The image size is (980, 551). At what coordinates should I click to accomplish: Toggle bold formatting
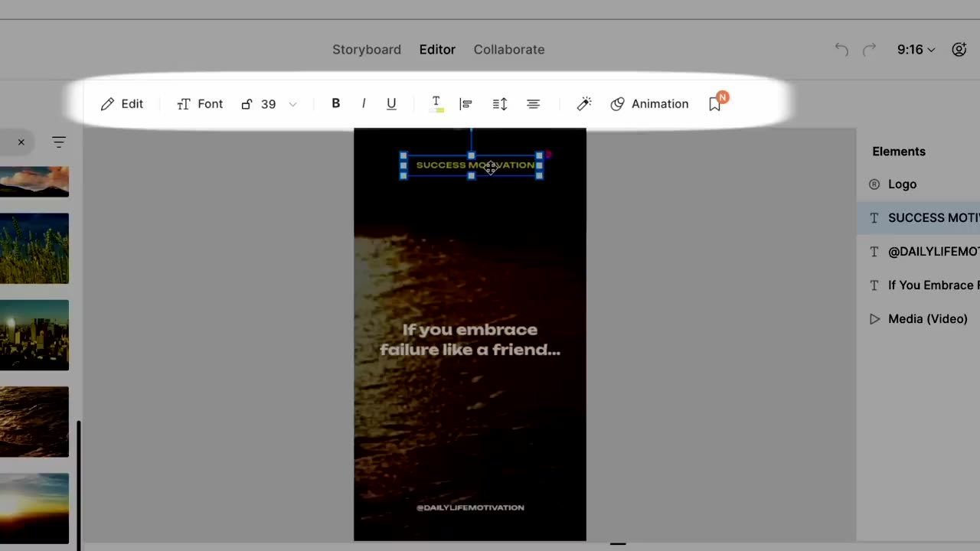[x=335, y=103]
